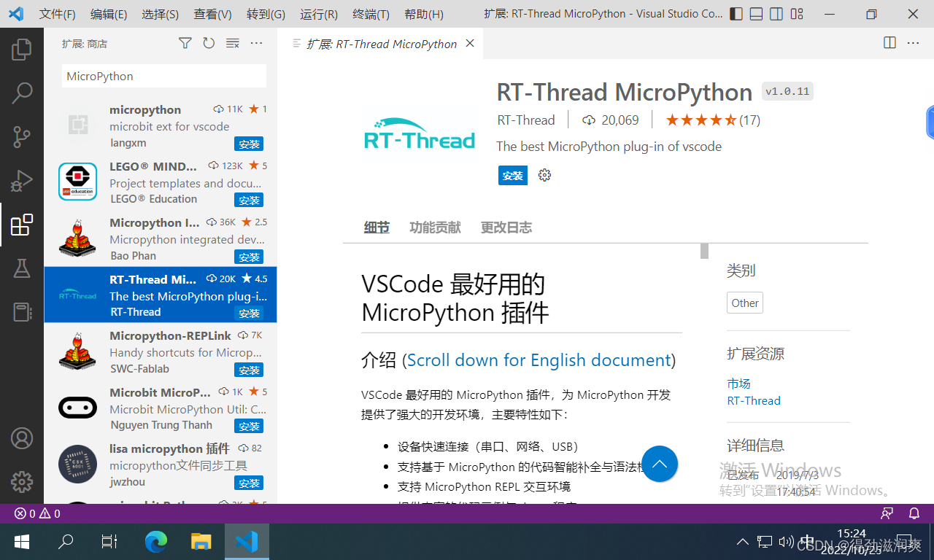934x560 pixels.
Task: Open the RT-Thread link under 扩展资源
Action: click(x=754, y=400)
